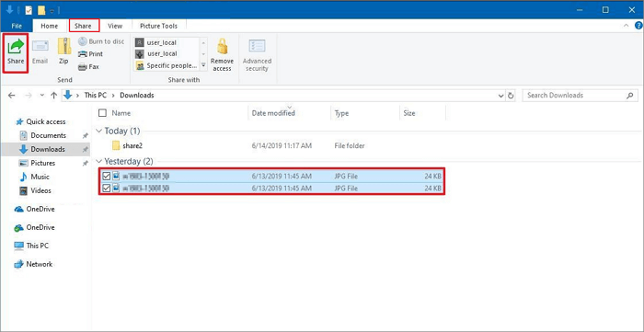Refresh the Downloads folder
The width and height of the screenshot is (644, 332).
coord(511,96)
